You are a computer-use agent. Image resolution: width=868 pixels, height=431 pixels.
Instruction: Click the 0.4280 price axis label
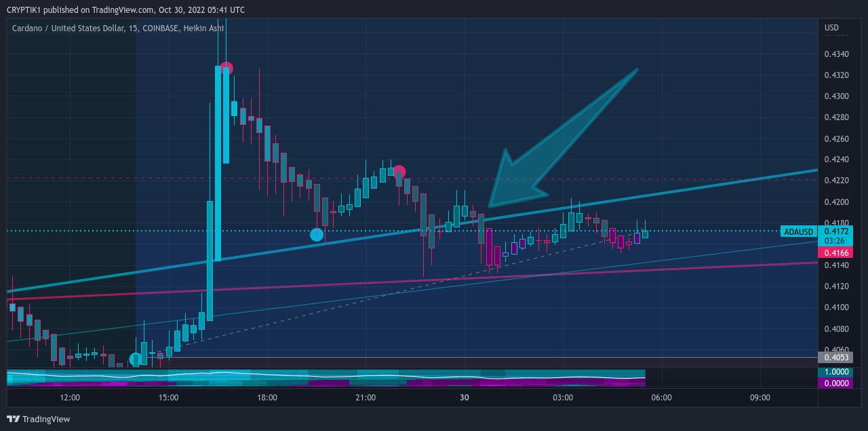pyautogui.click(x=835, y=117)
